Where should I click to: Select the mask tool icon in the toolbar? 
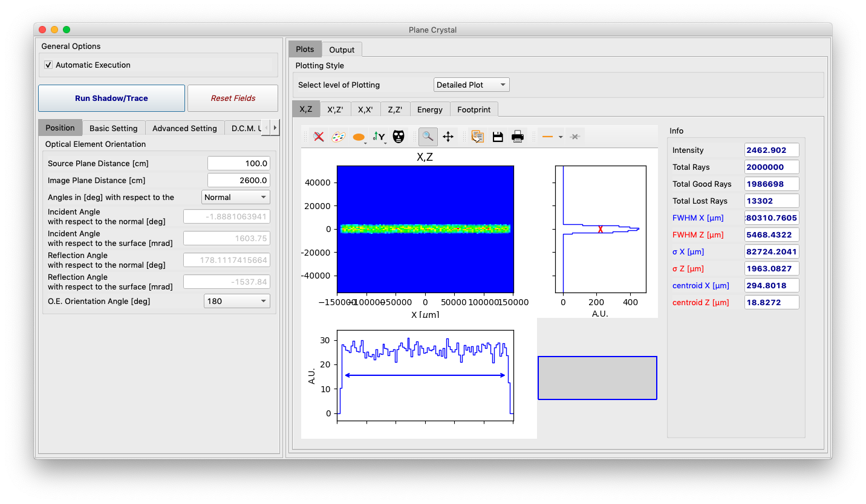pos(399,137)
